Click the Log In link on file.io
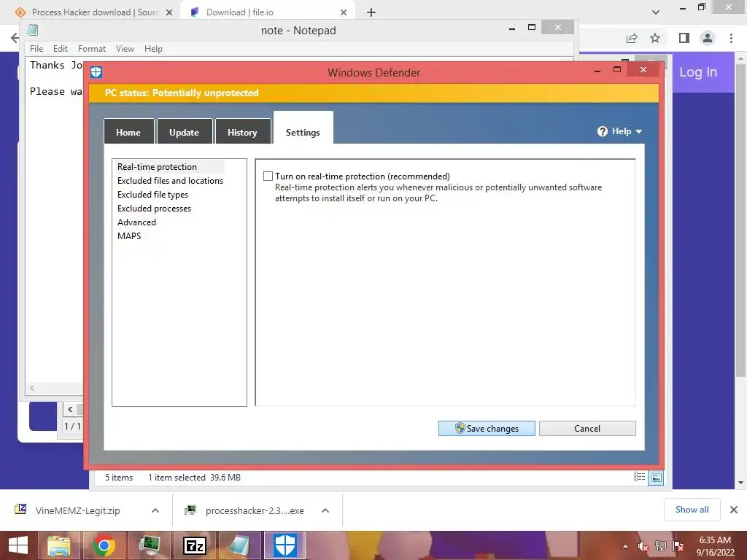Viewport: 747px width, 560px height. pos(698,72)
